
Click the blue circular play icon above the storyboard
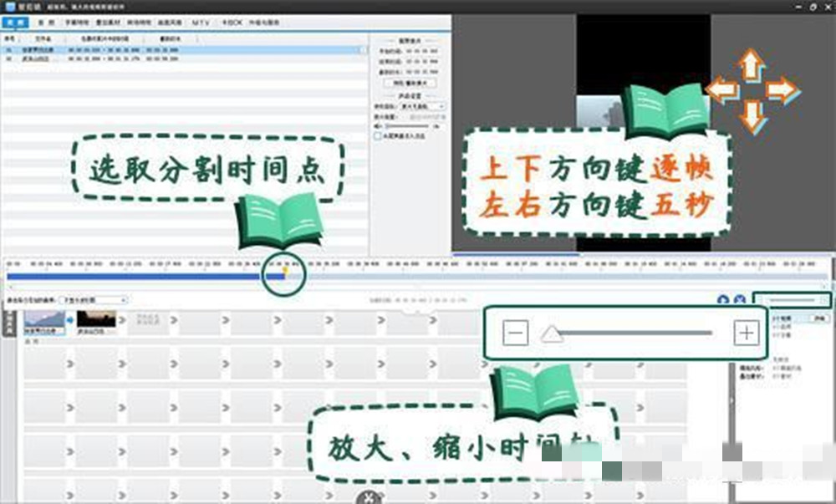coord(724,299)
